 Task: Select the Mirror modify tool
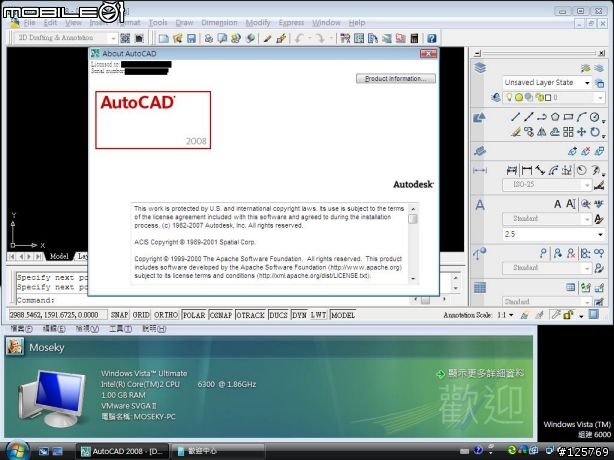coord(542,132)
